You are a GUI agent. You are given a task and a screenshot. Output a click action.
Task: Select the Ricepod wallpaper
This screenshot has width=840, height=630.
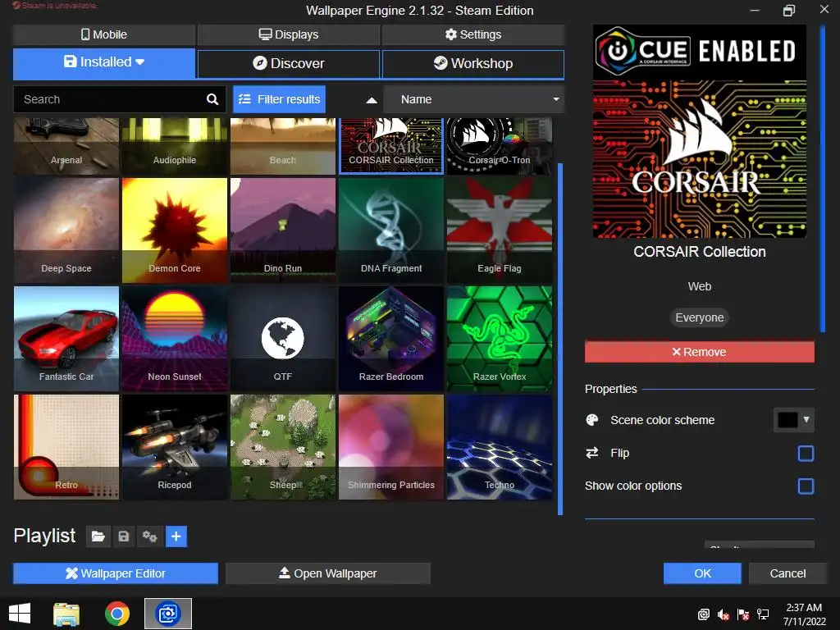(175, 447)
